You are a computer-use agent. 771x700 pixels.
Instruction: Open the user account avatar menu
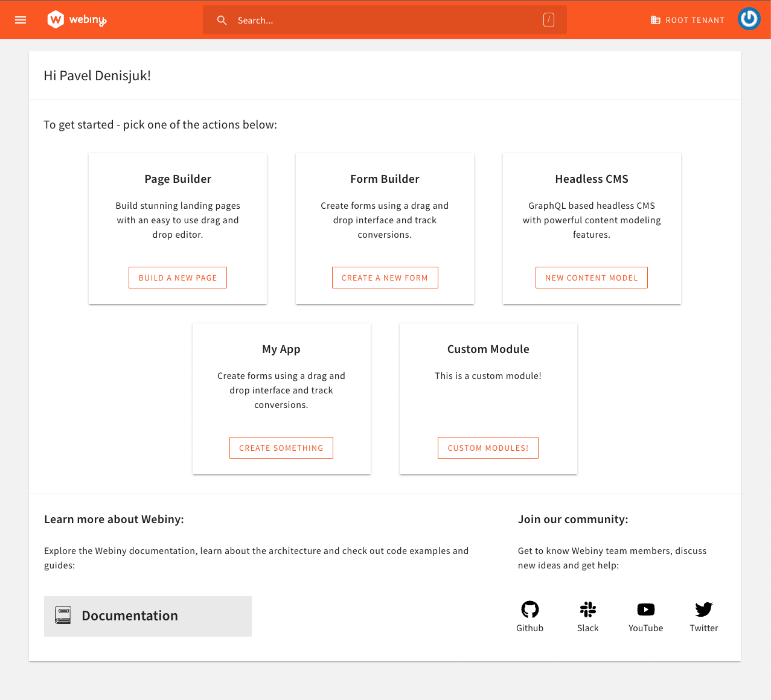tap(748, 19)
